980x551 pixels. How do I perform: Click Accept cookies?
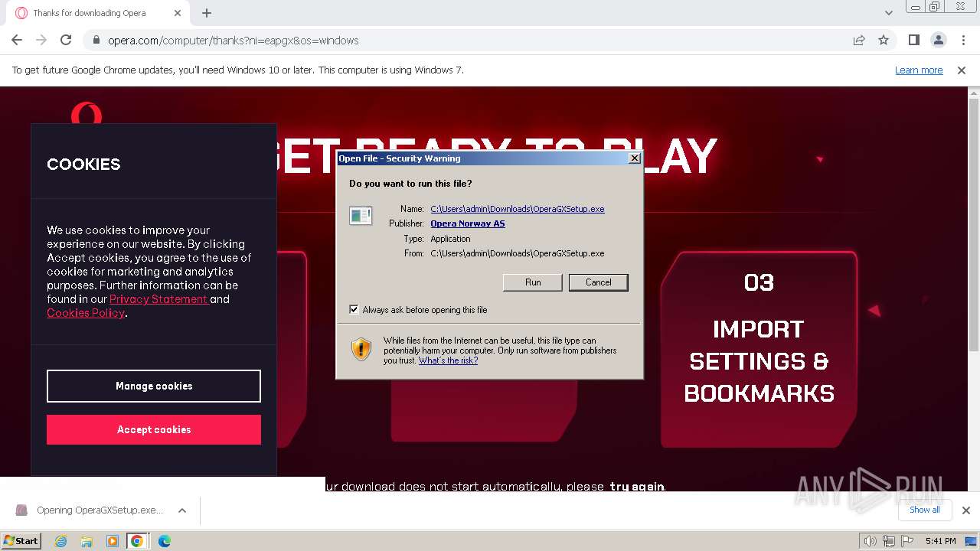pos(154,429)
